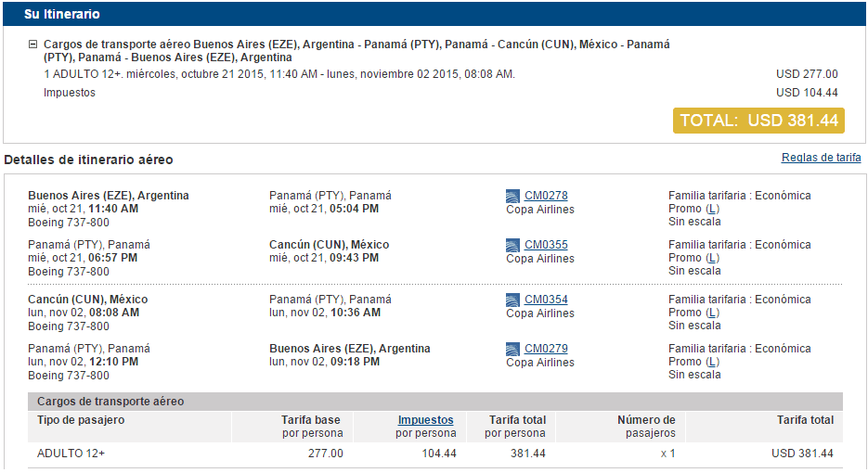Open the Reglas de tarifa link
The width and height of the screenshot is (868, 473).
pyautogui.click(x=821, y=158)
